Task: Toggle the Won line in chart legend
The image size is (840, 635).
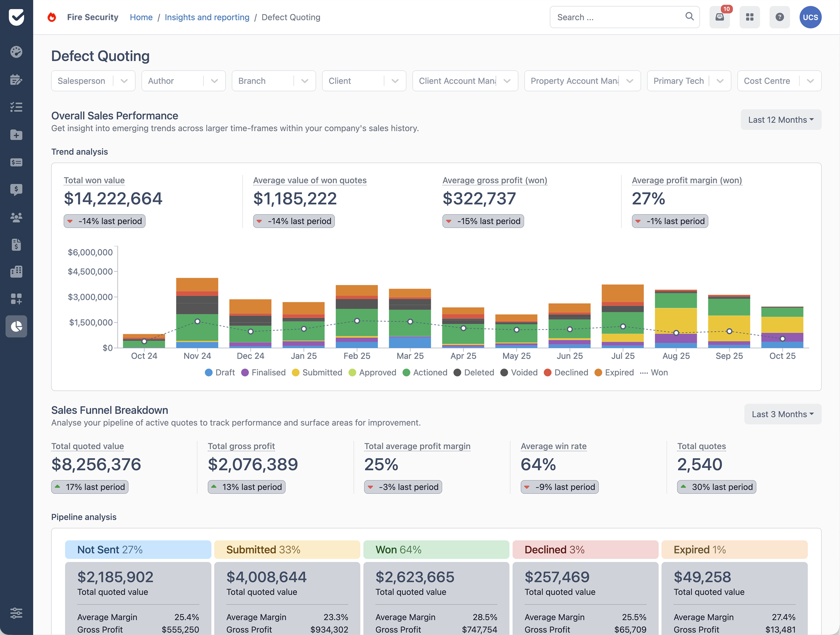Action: tap(654, 373)
